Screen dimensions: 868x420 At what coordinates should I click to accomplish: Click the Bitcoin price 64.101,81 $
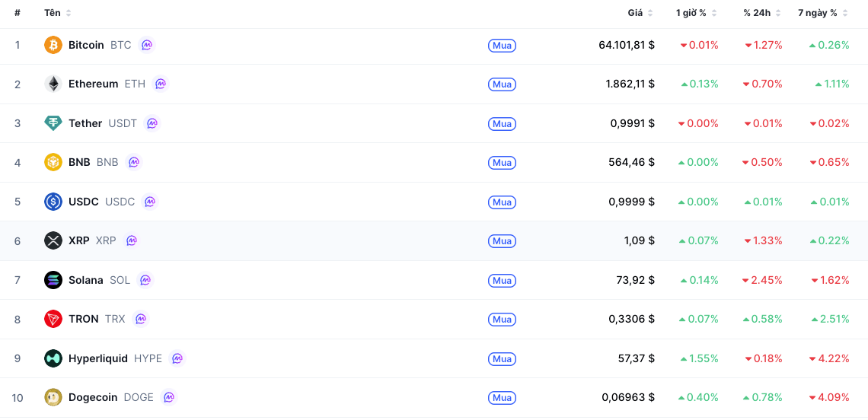click(627, 45)
